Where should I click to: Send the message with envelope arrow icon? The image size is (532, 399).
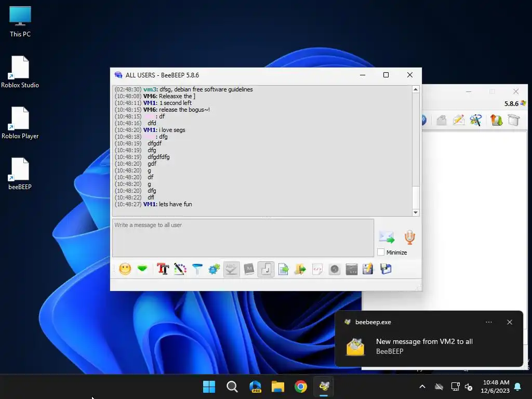387,237
